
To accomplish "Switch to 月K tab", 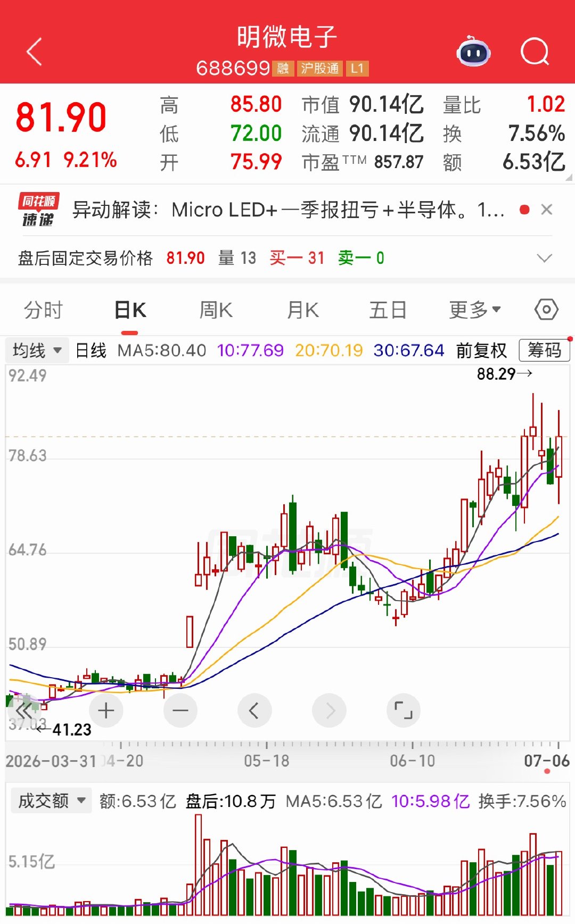I will click(x=302, y=310).
